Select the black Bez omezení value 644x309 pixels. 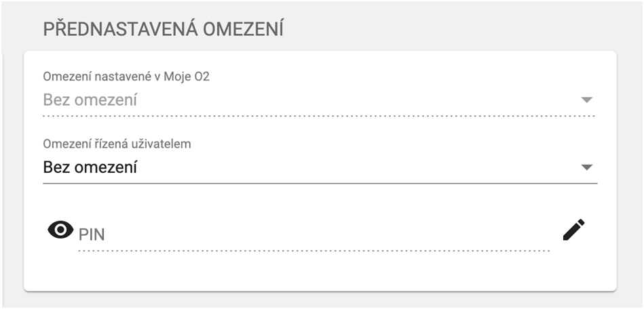[90, 167]
